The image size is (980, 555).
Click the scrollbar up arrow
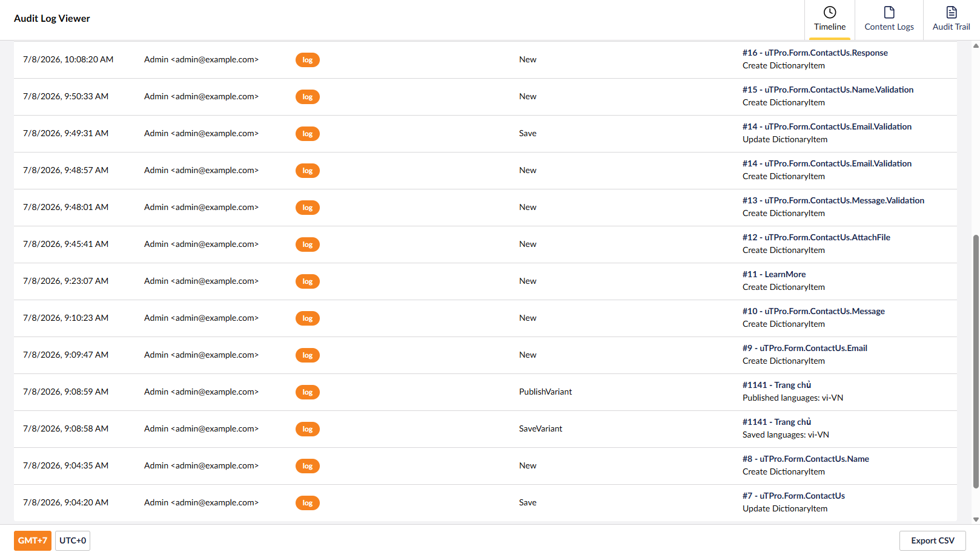(976, 45)
